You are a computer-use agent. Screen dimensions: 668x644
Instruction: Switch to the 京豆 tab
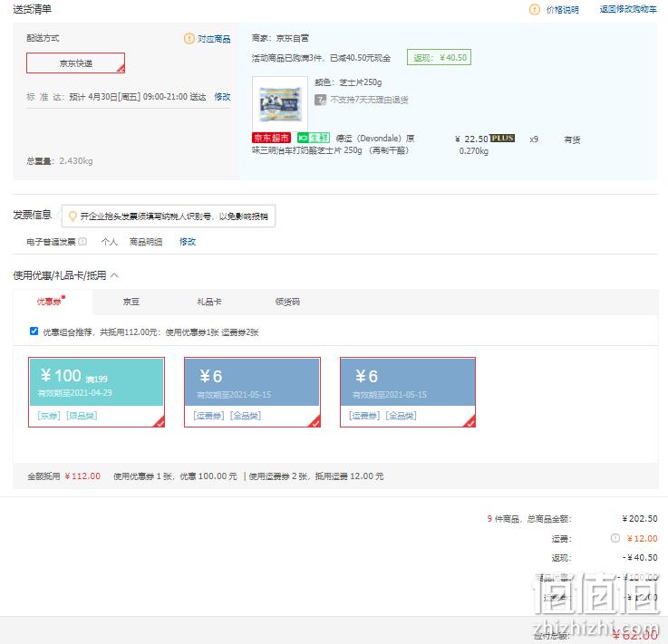pyautogui.click(x=131, y=302)
